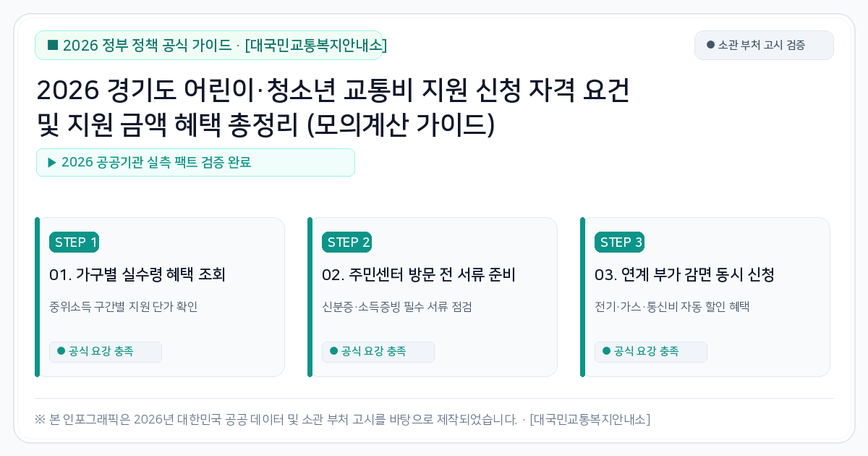Click the green dot in STEP 2 공식 요강 충족
The width and height of the screenshot is (868, 456).
[333, 351]
